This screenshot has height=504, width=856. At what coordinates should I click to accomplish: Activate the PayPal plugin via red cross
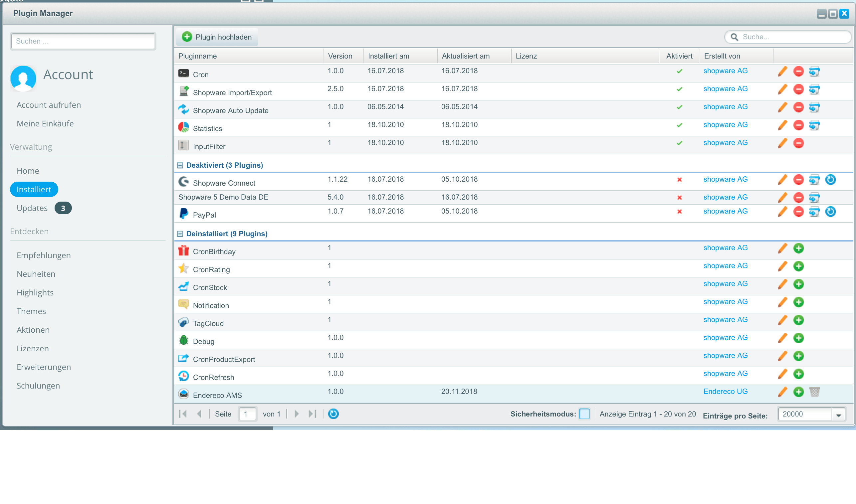click(x=679, y=212)
